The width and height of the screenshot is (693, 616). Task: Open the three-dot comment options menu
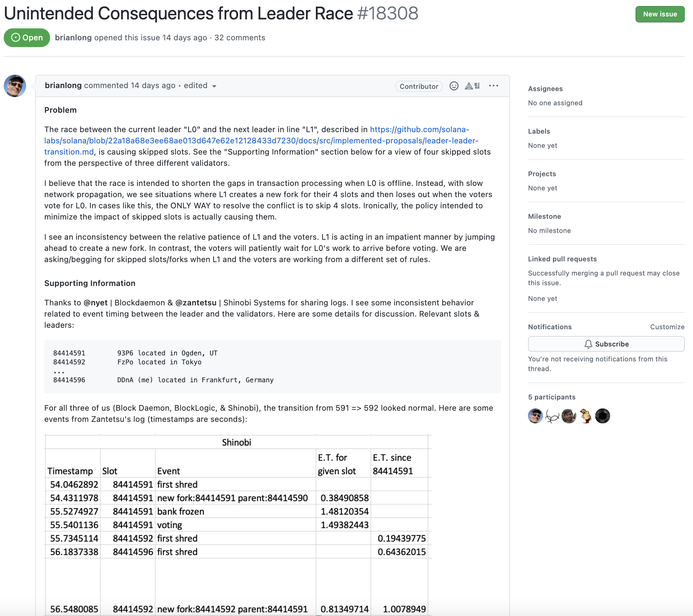coord(494,86)
